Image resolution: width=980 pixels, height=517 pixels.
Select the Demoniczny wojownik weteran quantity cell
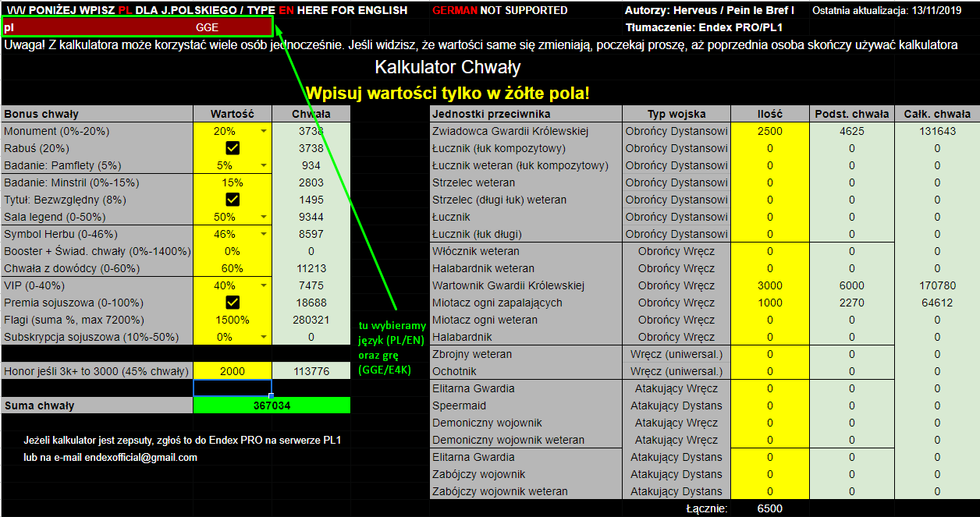click(770, 440)
